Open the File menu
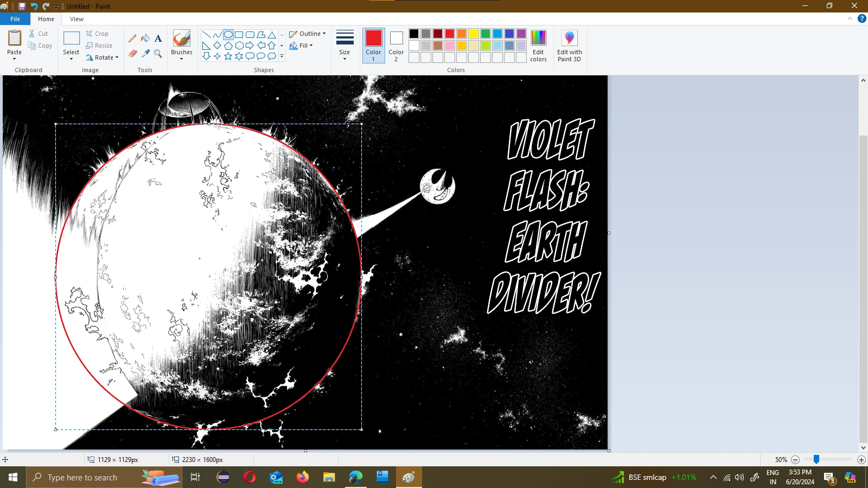Image resolution: width=868 pixels, height=488 pixels. pos(15,19)
